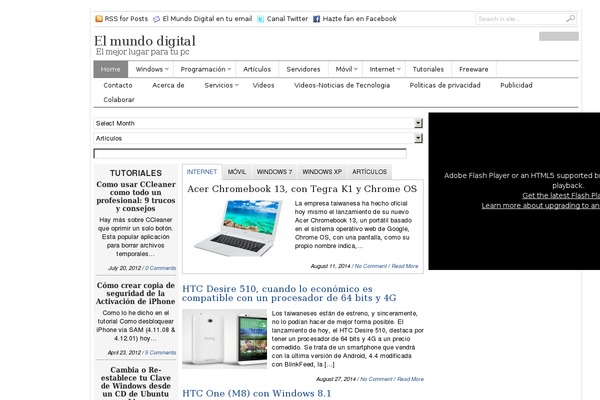Open Canal Twitter link
600x400 pixels.
pos(287,19)
